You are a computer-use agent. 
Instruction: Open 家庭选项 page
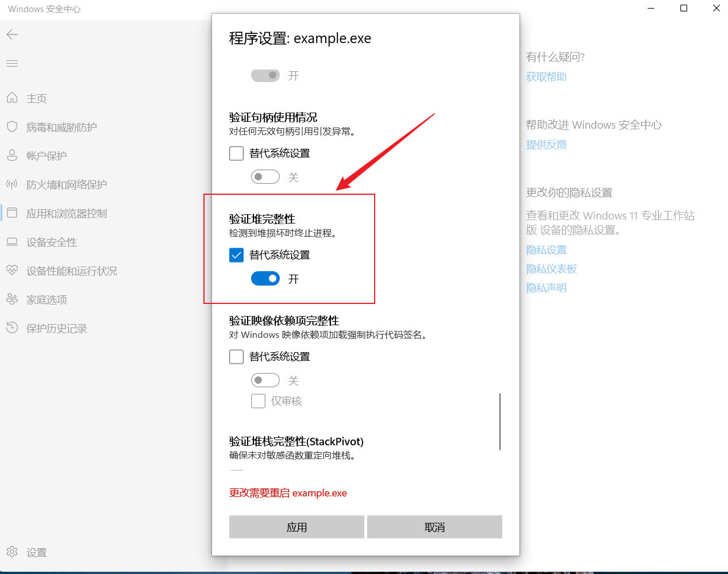click(47, 299)
